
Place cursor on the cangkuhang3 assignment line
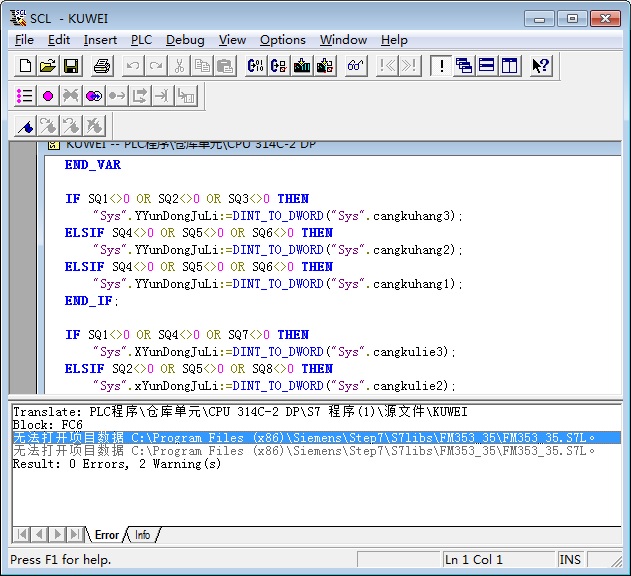(278, 216)
